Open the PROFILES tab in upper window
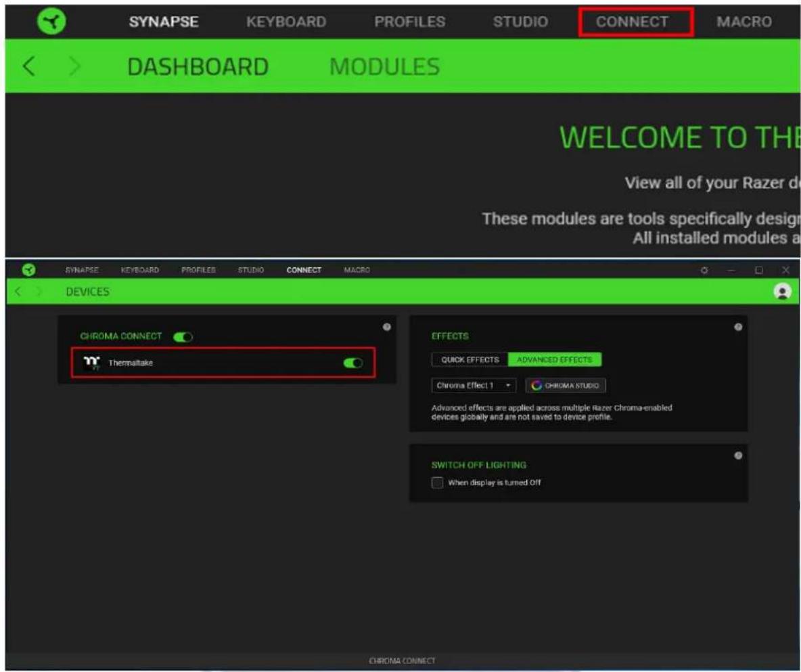Screen dimensions: 801x672 [410, 22]
